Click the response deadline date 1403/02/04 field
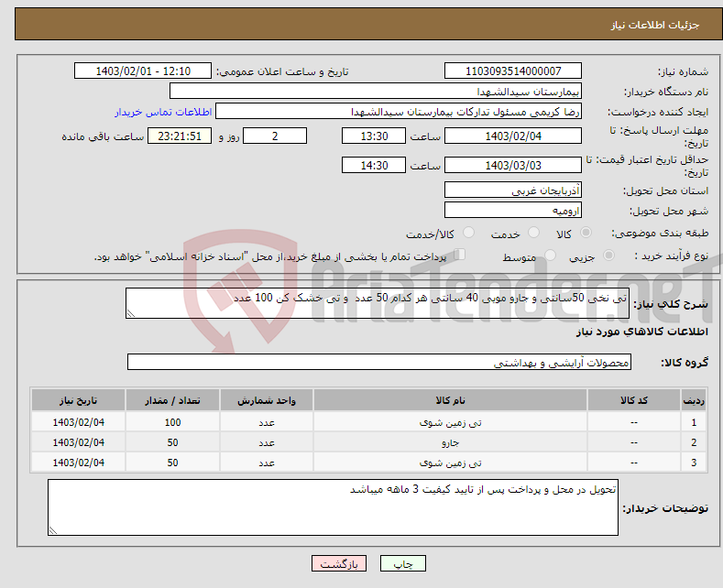 point(513,136)
